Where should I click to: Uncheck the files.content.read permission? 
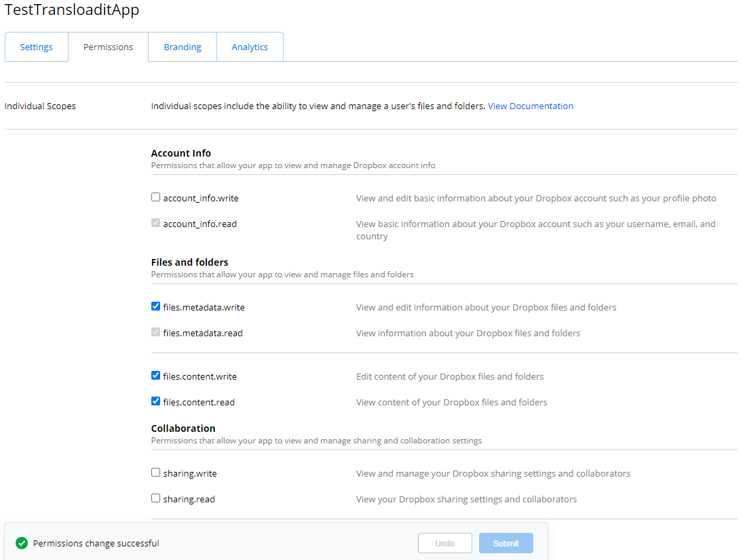pos(155,401)
